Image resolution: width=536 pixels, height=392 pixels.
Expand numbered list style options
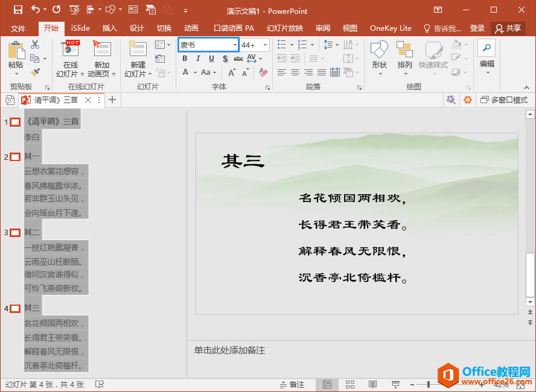pyautogui.click(x=312, y=45)
